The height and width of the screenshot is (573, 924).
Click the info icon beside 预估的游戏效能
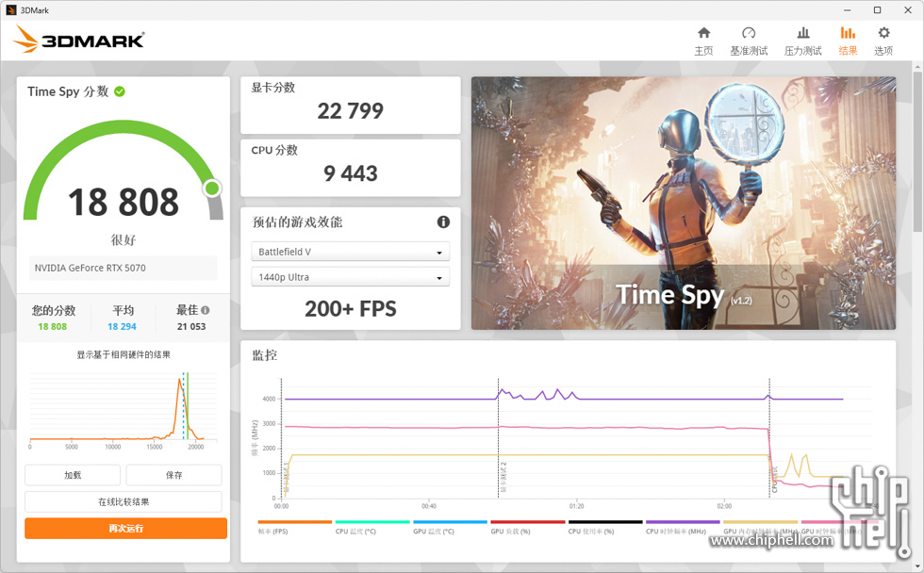pos(443,221)
